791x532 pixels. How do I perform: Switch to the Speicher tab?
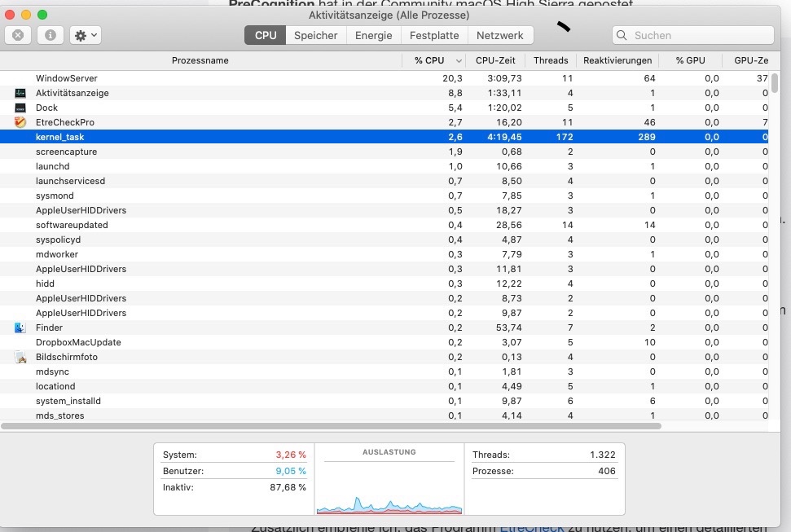pos(316,35)
